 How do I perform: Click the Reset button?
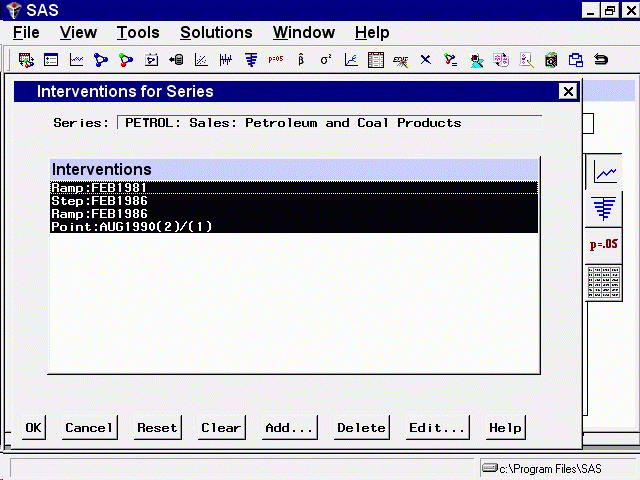click(x=158, y=427)
